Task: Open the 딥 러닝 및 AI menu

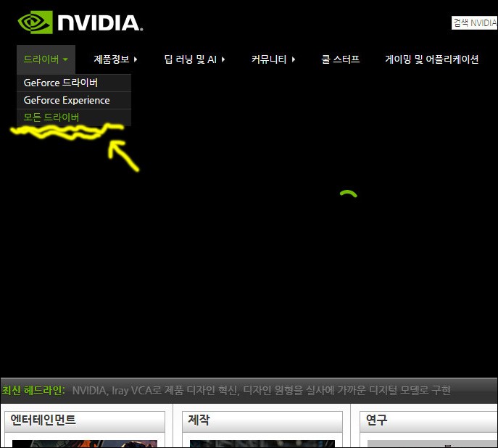Action: (x=194, y=59)
